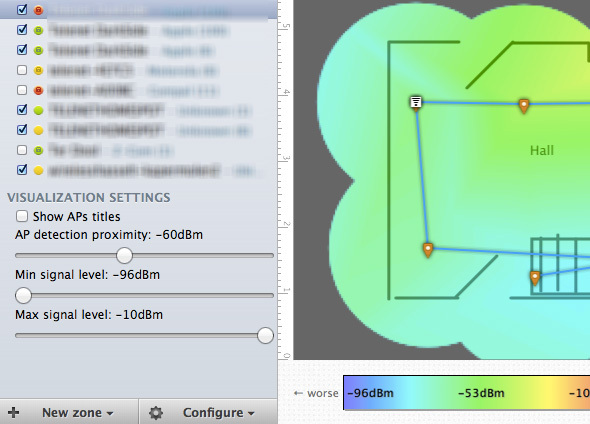Select the highlighted first network row
This screenshot has height=424, width=590.
pyautogui.click(x=138, y=9)
